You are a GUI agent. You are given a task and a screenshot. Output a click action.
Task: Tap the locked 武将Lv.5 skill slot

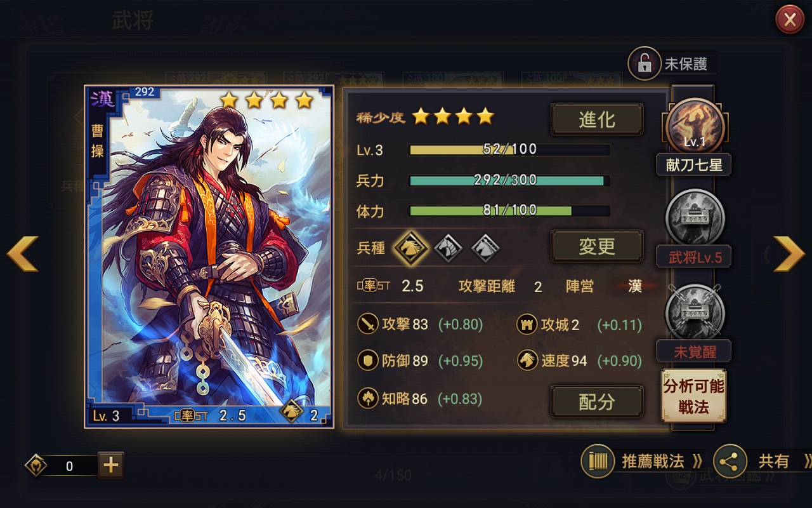[x=695, y=219]
